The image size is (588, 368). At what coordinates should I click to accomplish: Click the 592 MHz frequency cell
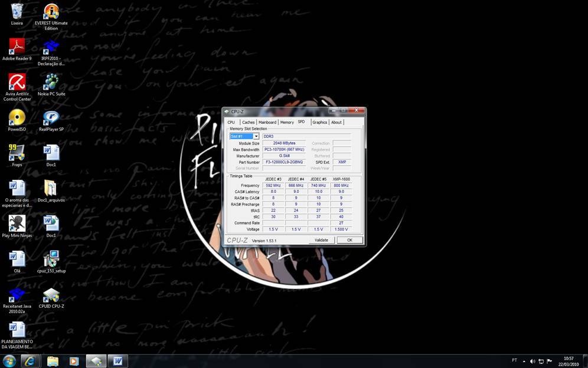coord(273,186)
